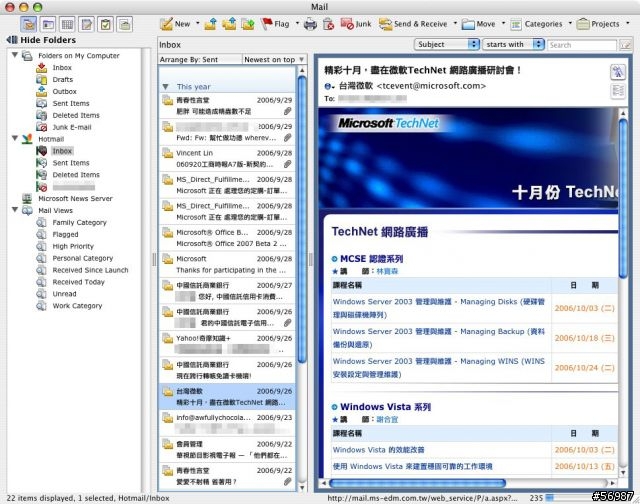
Task: Print the selected message
Action: pos(310,24)
